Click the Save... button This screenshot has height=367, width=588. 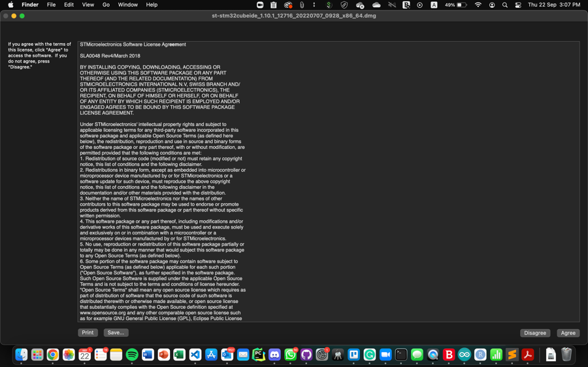[116, 332]
